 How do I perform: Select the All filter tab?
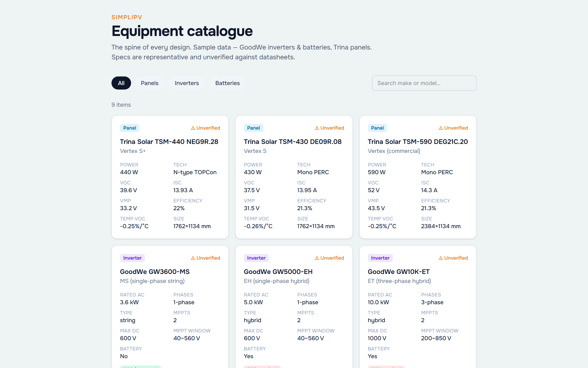(x=121, y=83)
